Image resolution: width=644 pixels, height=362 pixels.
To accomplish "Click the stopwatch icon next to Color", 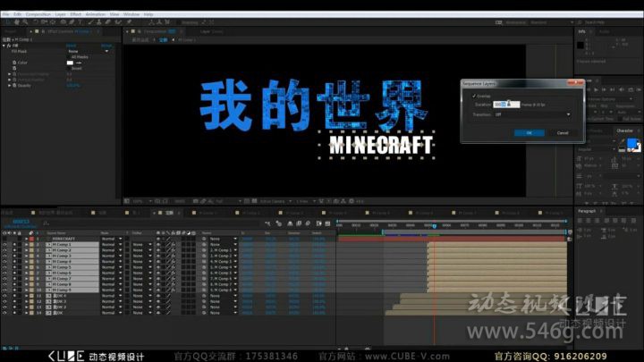I will pos(12,63).
